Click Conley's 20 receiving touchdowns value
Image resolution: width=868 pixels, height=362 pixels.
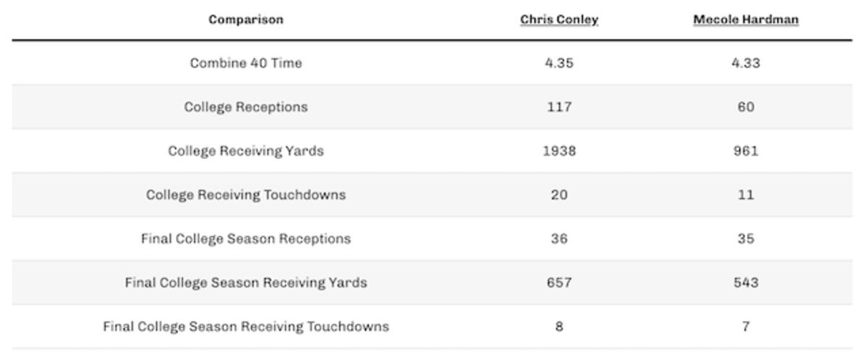click(558, 195)
